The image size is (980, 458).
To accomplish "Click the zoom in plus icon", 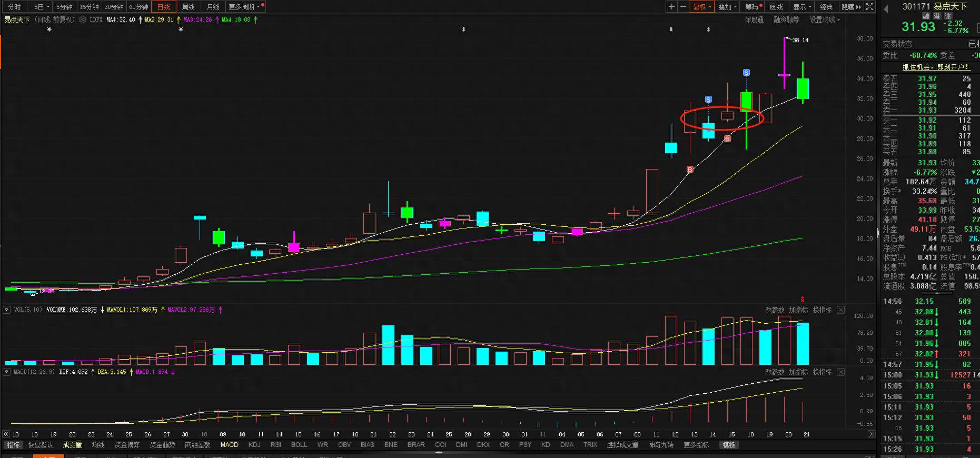I will (671, 7).
